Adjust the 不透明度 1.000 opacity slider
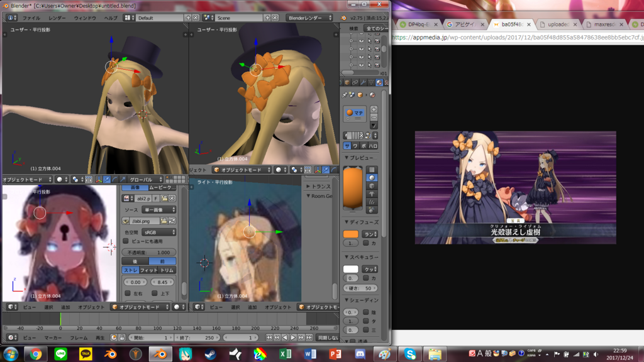This screenshot has width=644, height=362. 149,253
